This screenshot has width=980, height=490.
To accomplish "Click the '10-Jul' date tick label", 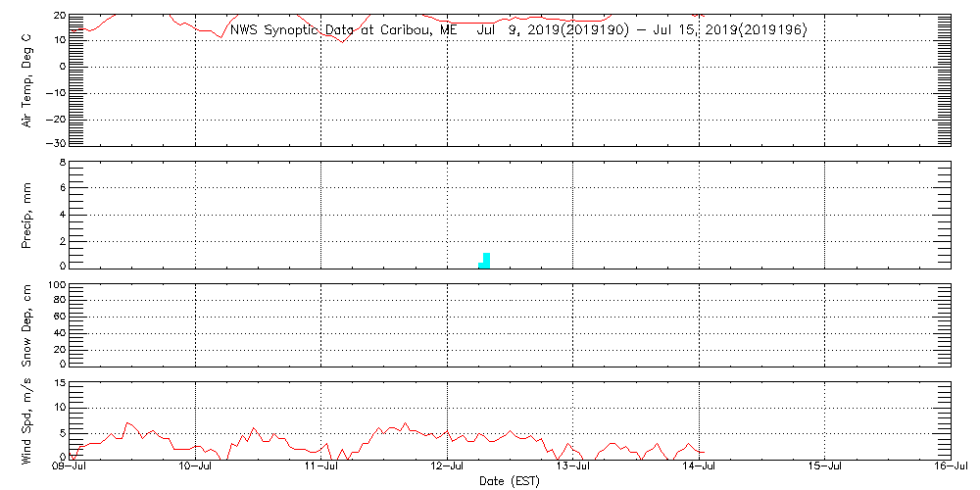I will point(196,466).
